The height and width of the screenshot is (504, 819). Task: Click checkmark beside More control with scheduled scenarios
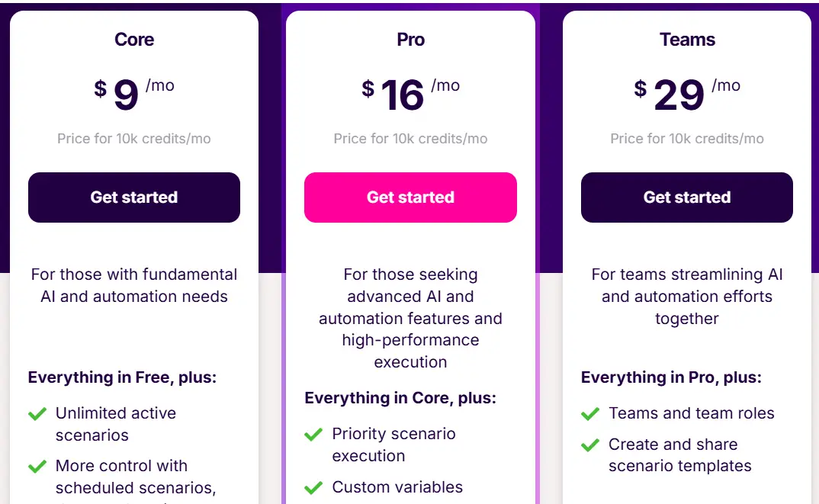[x=37, y=466]
